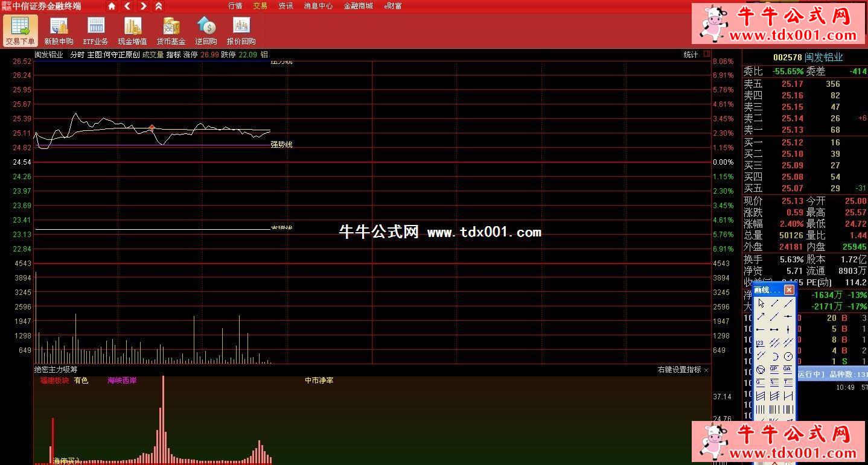Close the indicator panel next to 右键设置指标
The image size is (868, 465).
pos(706,370)
